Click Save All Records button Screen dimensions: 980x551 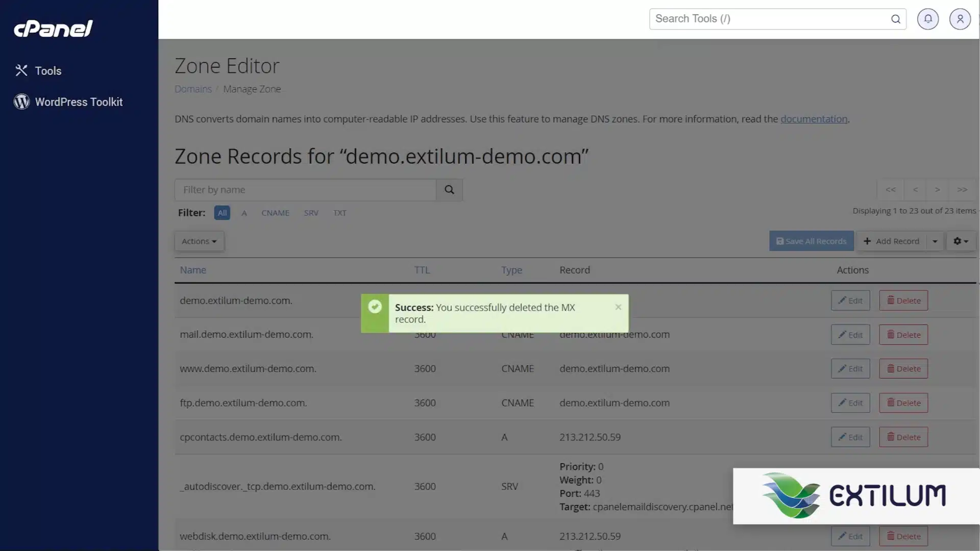coord(811,241)
